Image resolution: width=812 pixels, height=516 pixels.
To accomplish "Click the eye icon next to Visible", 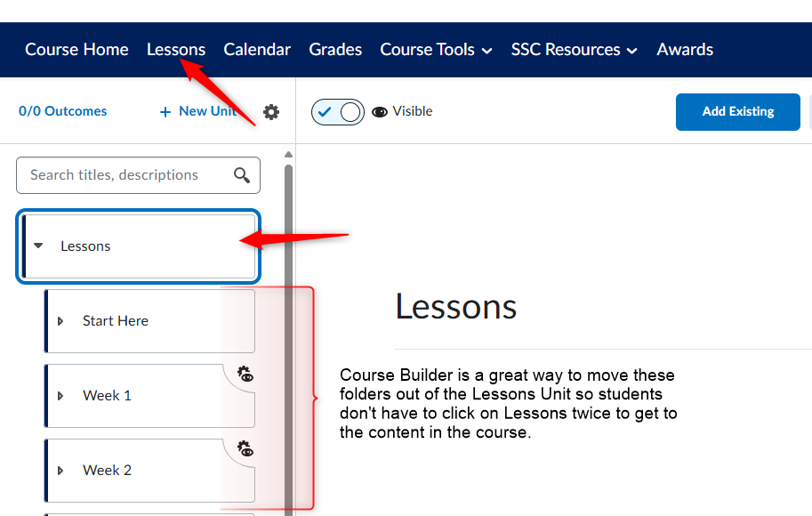I will (380, 112).
